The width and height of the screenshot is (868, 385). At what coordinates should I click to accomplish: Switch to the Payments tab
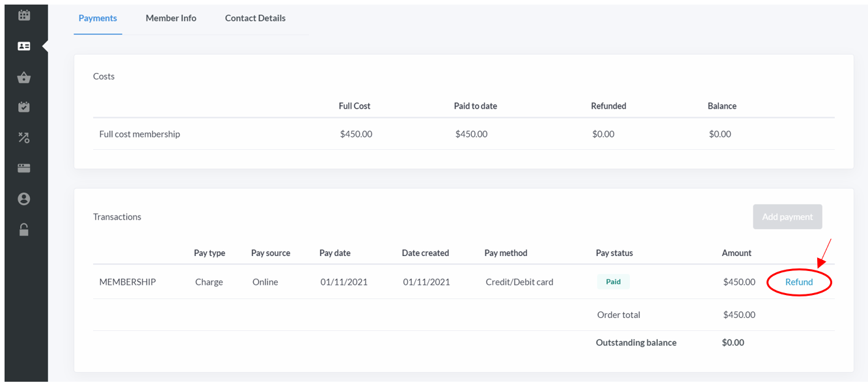click(x=98, y=18)
